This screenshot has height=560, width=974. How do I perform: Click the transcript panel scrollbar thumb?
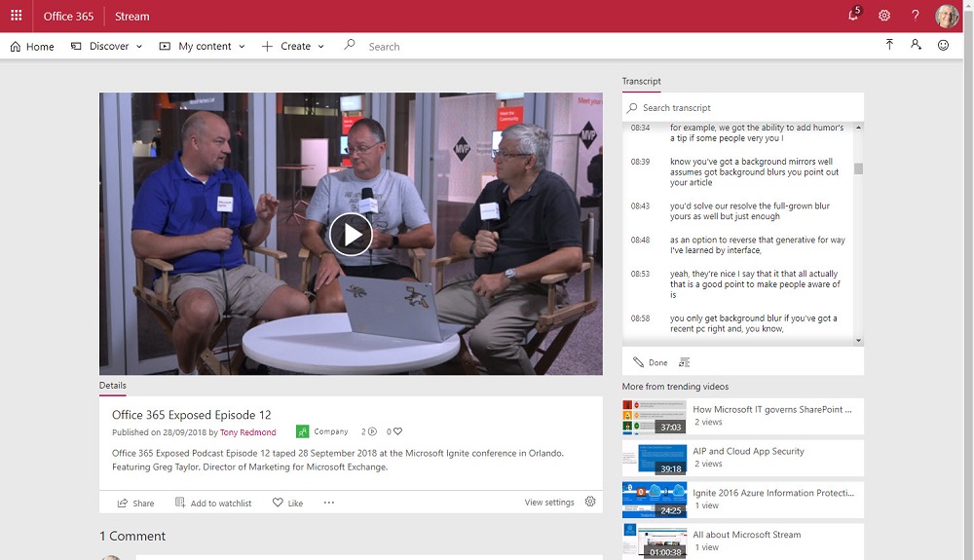pos(858,168)
